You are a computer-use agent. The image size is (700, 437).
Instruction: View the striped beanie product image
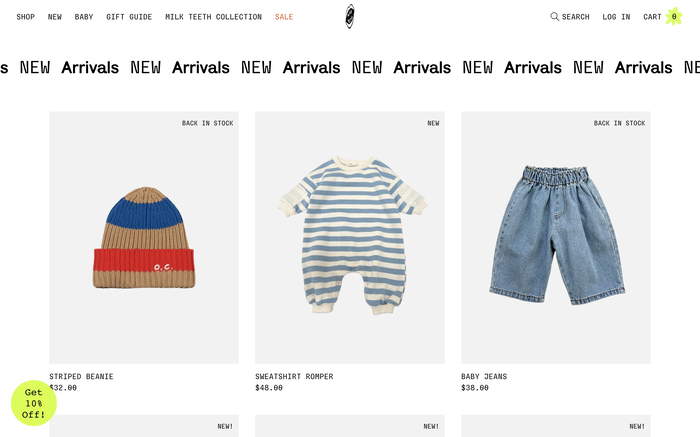144,238
